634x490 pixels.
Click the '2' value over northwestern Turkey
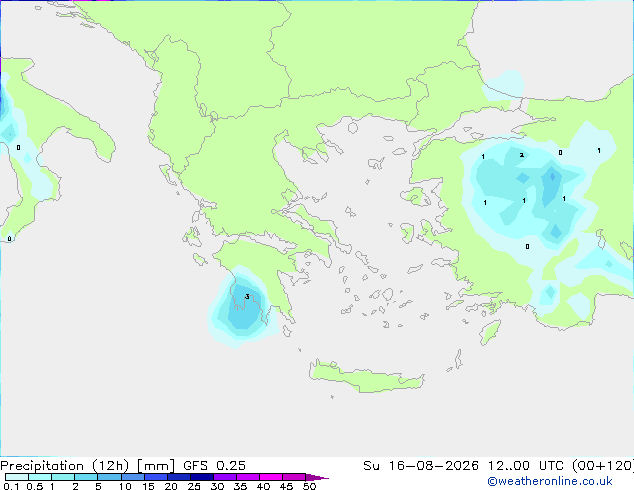[x=522, y=155]
